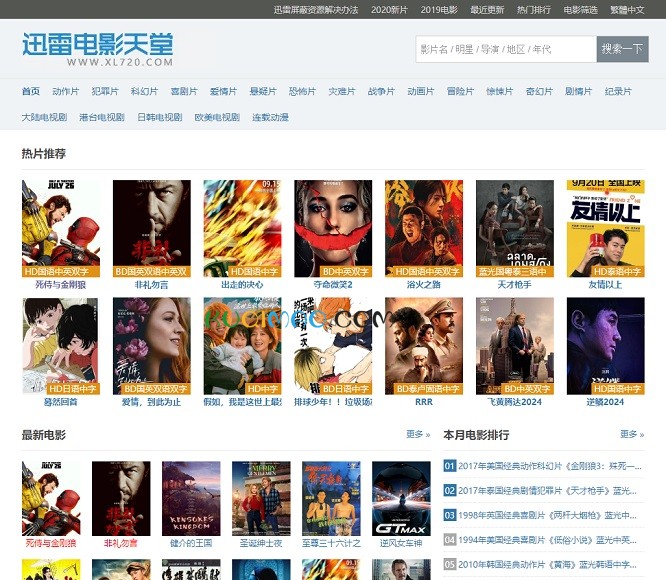Screen dimensions: 666x580
Task: Open the RRR poster
Action: pos(424,346)
